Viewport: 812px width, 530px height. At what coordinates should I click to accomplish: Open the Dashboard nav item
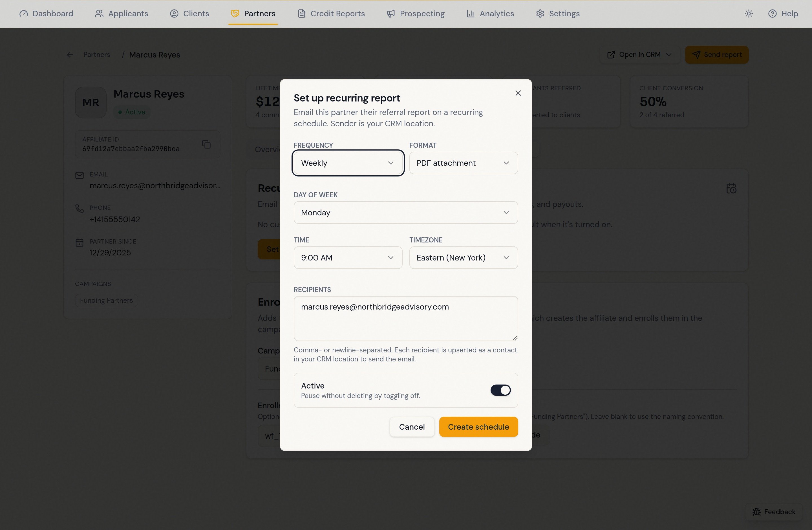46,14
